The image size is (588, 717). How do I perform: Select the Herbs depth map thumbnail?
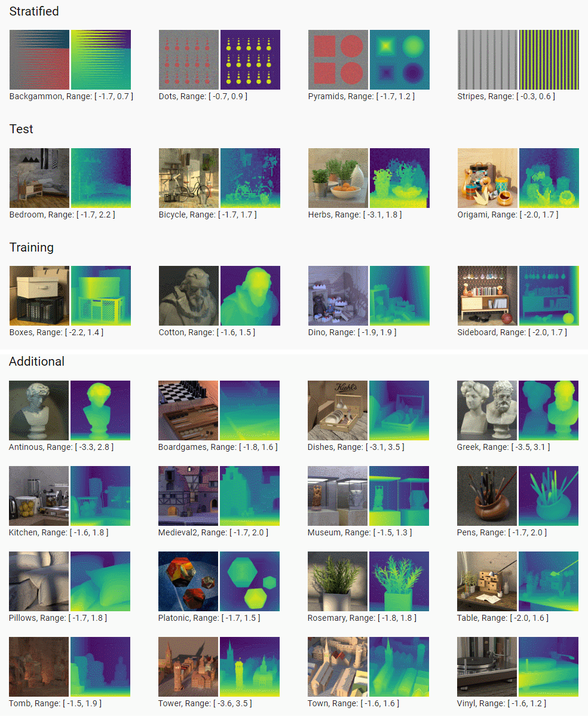pos(400,178)
